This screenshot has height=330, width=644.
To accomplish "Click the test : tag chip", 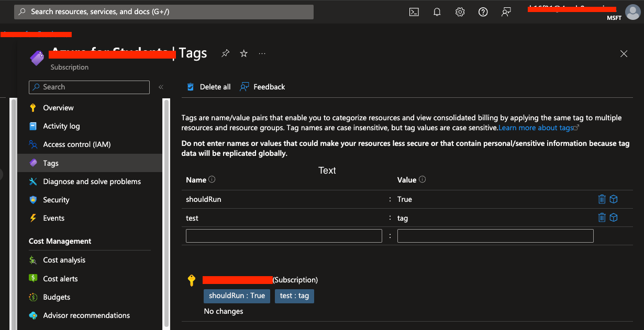I will 294,295.
